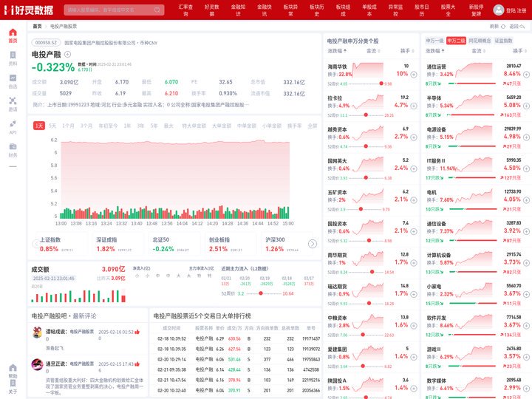Click the 最新评论 heading link

84,316
